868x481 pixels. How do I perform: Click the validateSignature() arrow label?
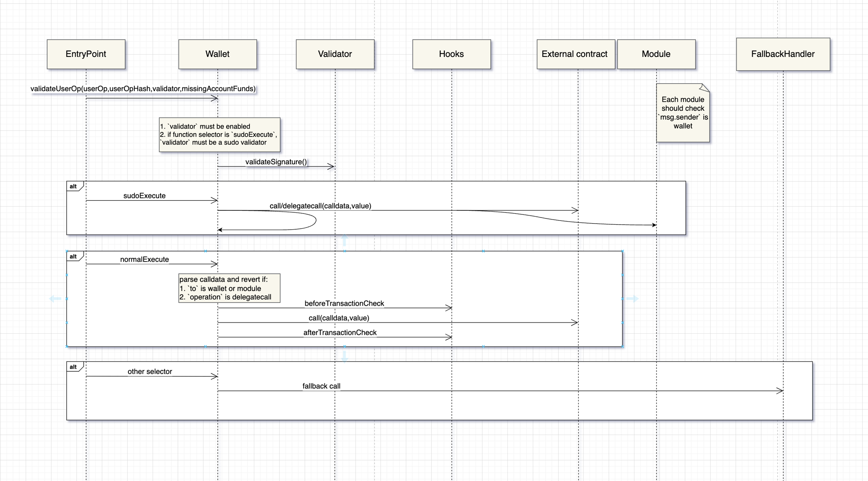[x=276, y=162]
